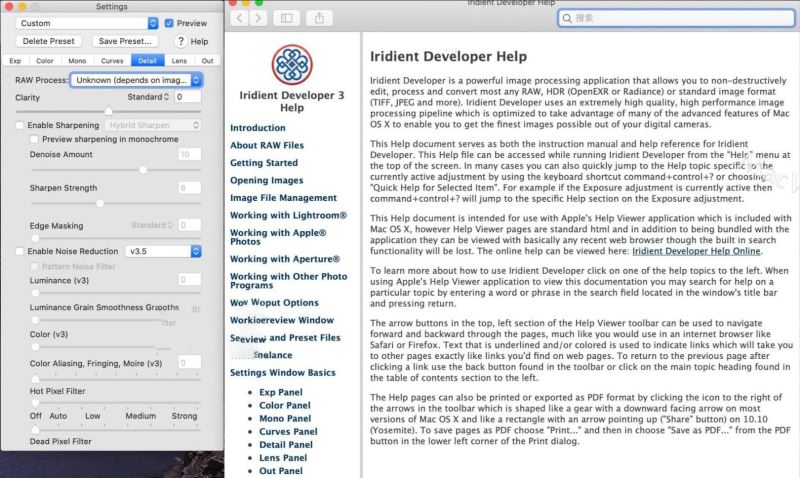Check Preview sharpening in monochrome

click(x=34, y=139)
